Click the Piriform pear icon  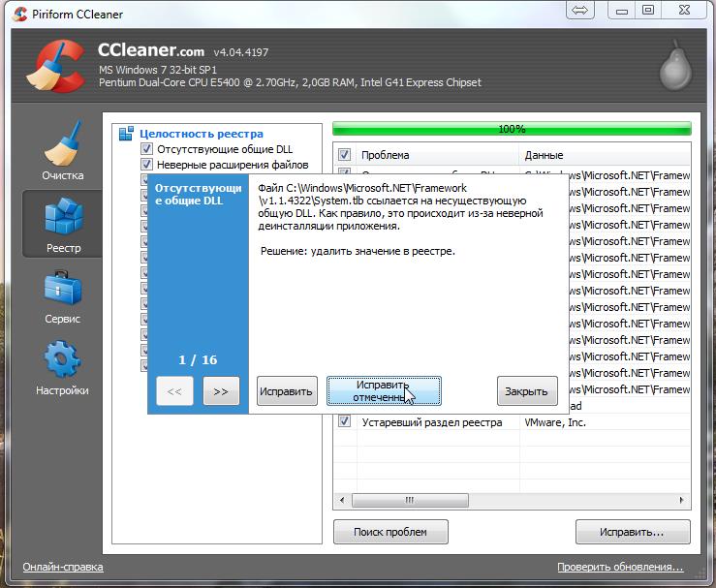[x=675, y=66]
